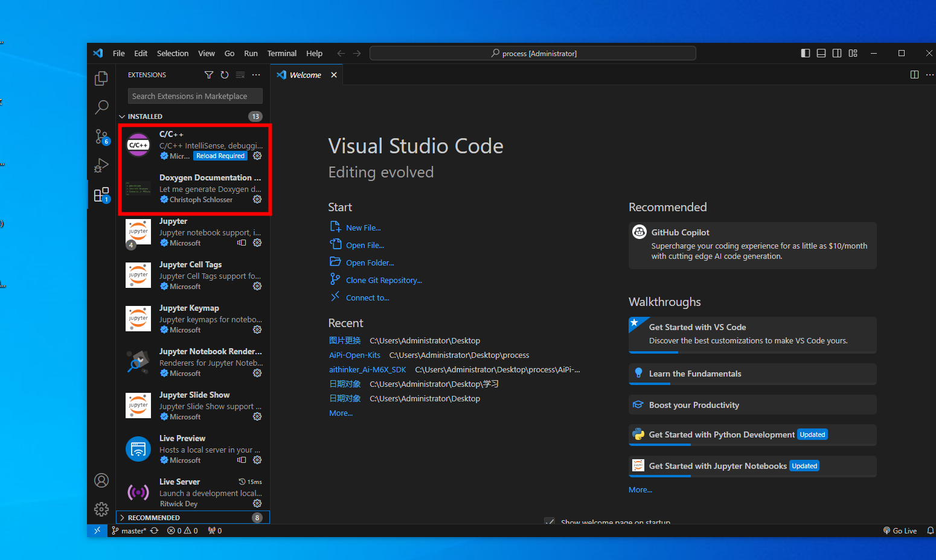This screenshot has height=560, width=936.
Task: Click Clone Git Repository link
Action: coord(384,280)
